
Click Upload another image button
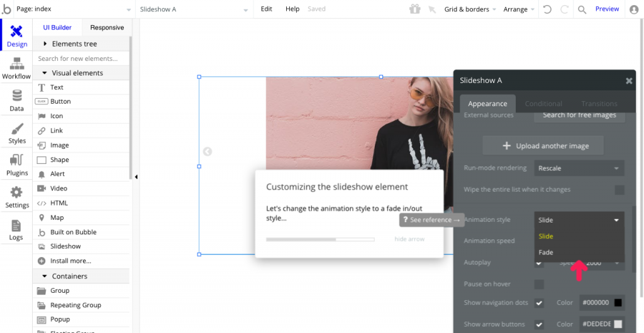543,146
